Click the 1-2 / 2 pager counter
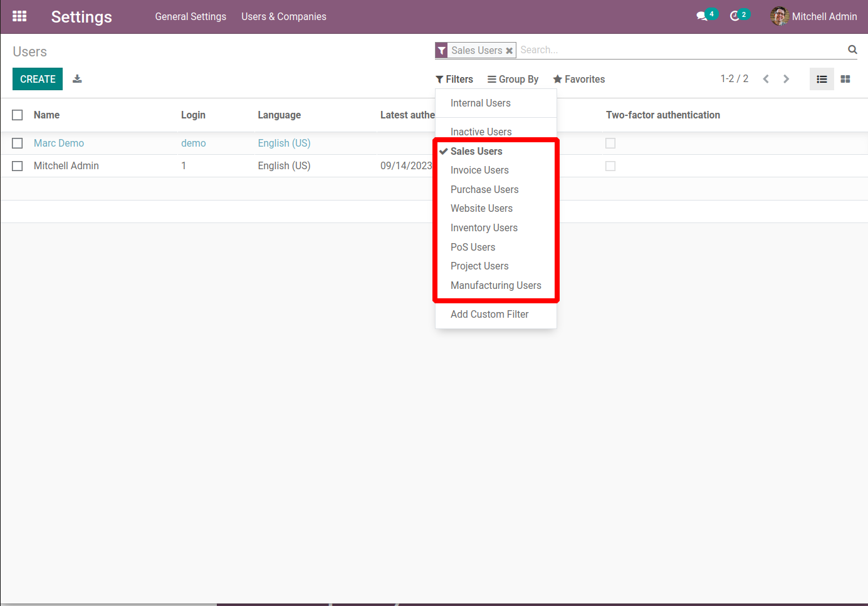Viewport: 868px width, 606px height. pos(735,78)
